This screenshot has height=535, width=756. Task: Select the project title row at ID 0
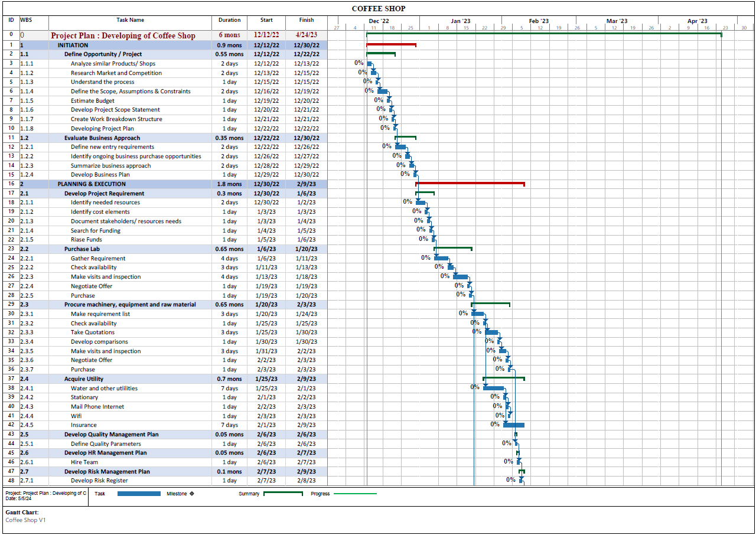pos(123,35)
